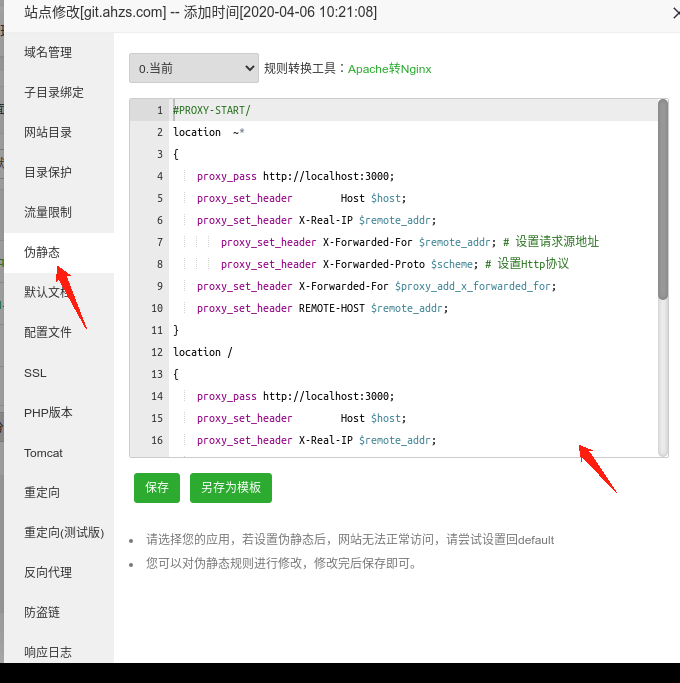Screen dimensions: 680x683
Task: Open the 防盗链 tab
Action: click(x=42, y=613)
